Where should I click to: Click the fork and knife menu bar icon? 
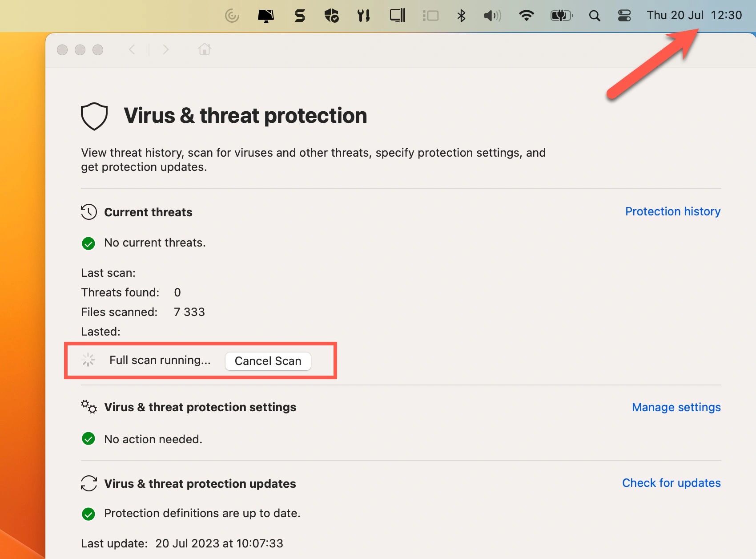[x=363, y=16]
